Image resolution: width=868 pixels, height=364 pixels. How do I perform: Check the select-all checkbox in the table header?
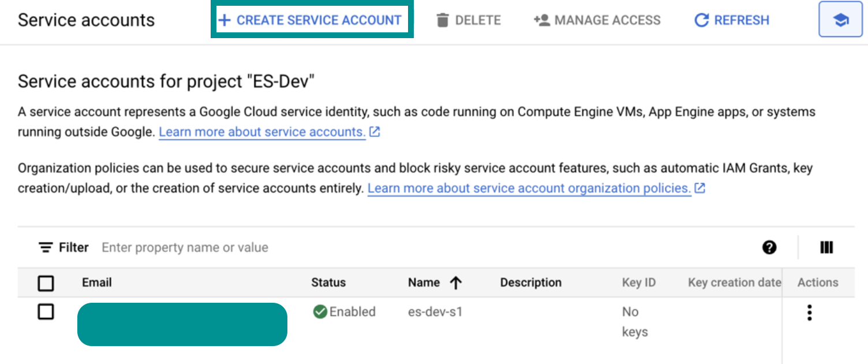point(46,283)
